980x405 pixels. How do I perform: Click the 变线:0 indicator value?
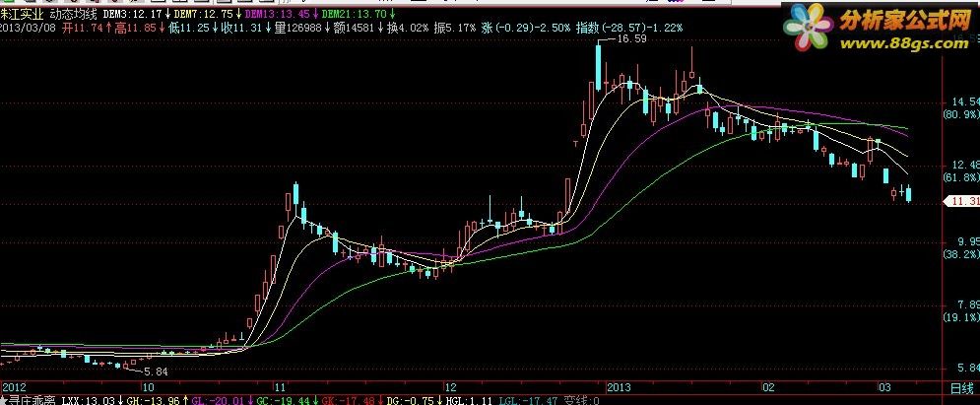581,401
